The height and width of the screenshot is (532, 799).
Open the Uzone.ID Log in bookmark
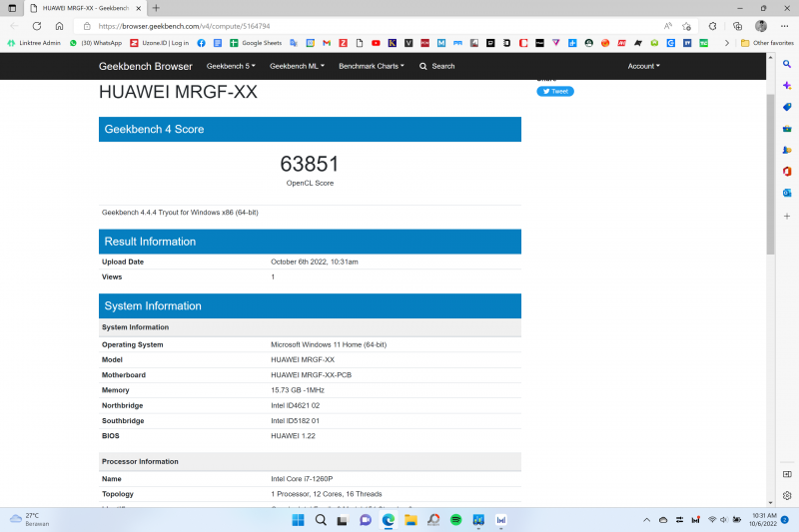click(160, 43)
